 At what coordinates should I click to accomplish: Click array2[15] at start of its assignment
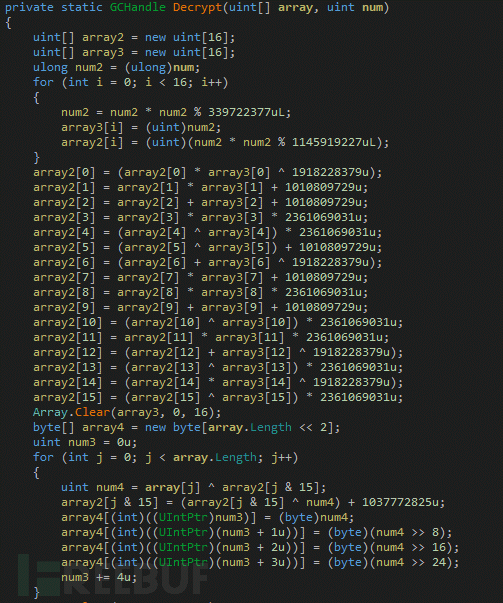(68, 397)
